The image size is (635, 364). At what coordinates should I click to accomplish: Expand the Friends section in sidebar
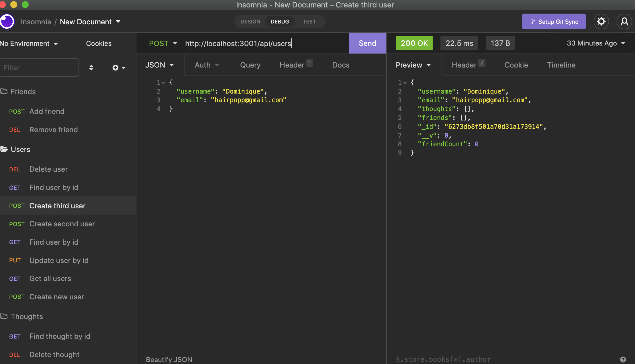(23, 91)
